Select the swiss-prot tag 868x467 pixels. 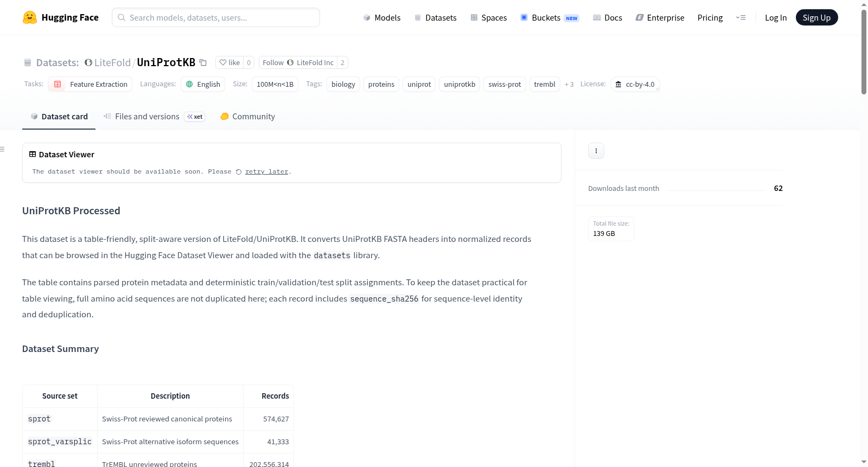[505, 84]
